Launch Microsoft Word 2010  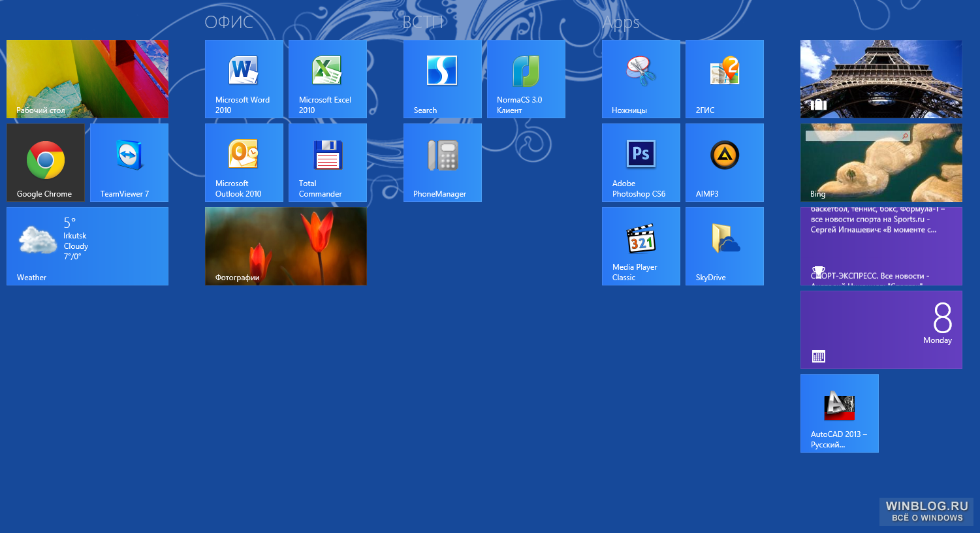coord(244,79)
